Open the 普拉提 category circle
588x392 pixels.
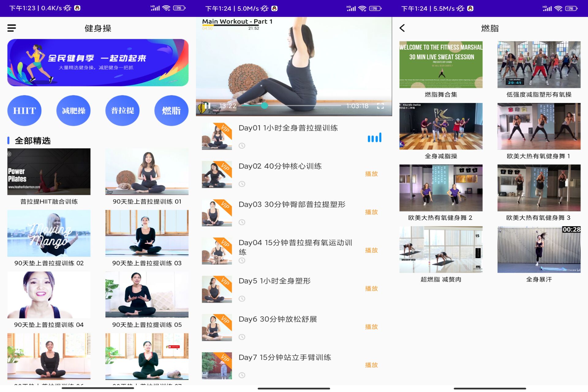click(x=123, y=111)
